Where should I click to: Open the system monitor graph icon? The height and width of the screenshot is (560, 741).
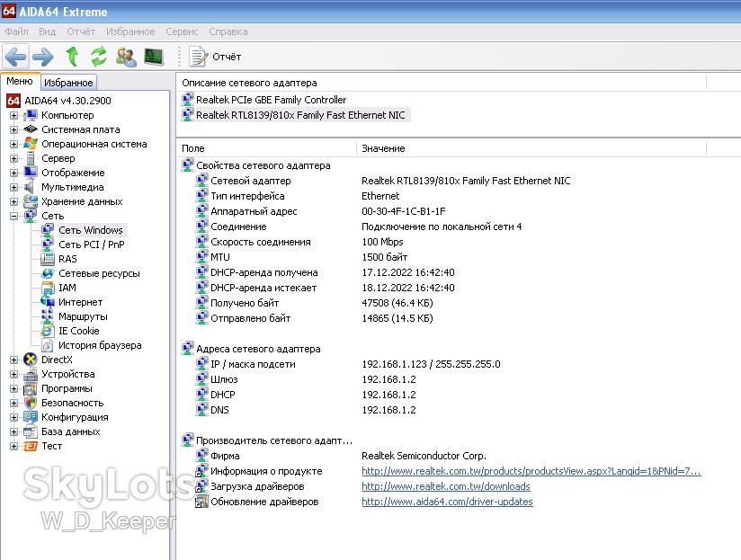154,57
